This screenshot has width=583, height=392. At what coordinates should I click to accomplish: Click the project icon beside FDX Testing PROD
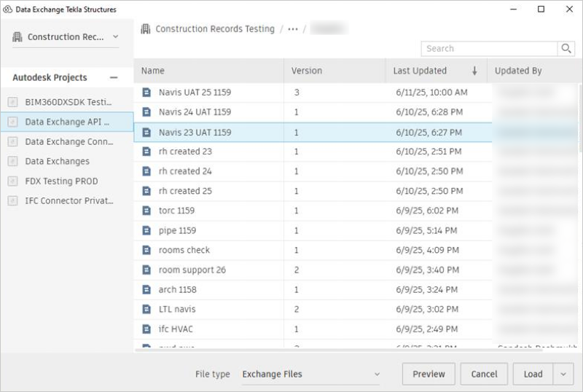click(12, 181)
